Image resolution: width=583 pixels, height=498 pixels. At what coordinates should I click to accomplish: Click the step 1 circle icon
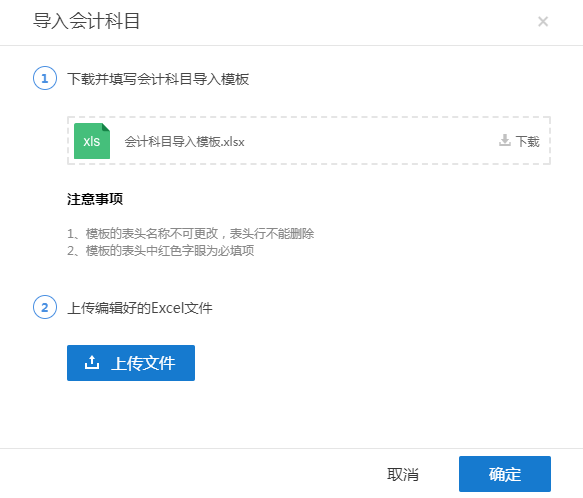pos(45,78)
